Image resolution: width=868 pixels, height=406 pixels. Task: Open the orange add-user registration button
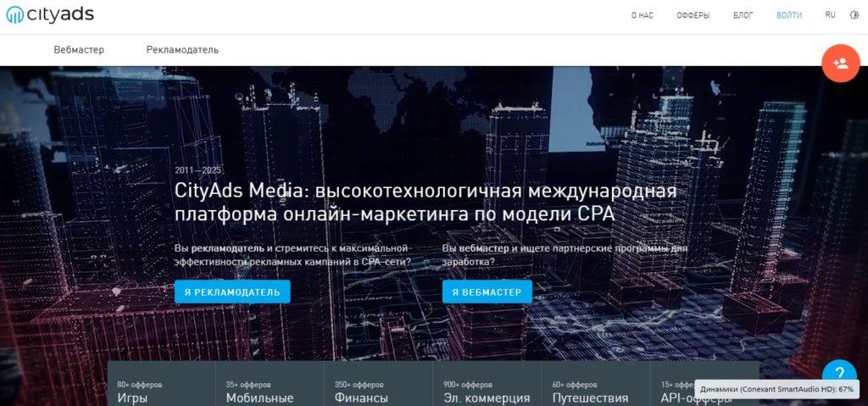pyautogui.click(x=840, y=64)
